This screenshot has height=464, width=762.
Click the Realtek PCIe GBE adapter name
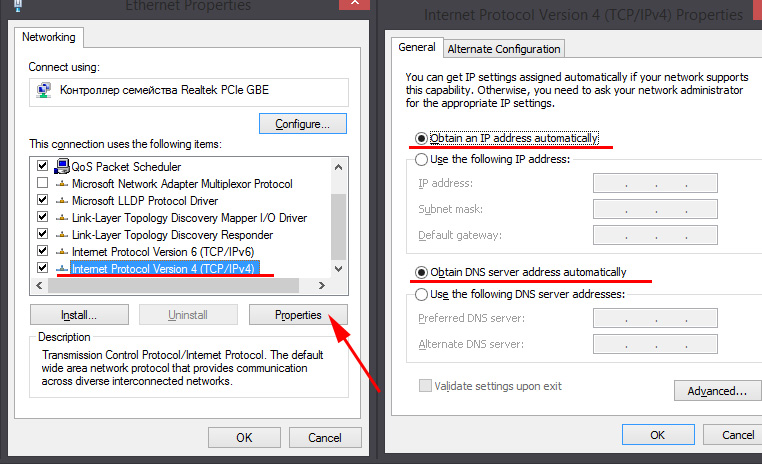click(x=164, y=90)
